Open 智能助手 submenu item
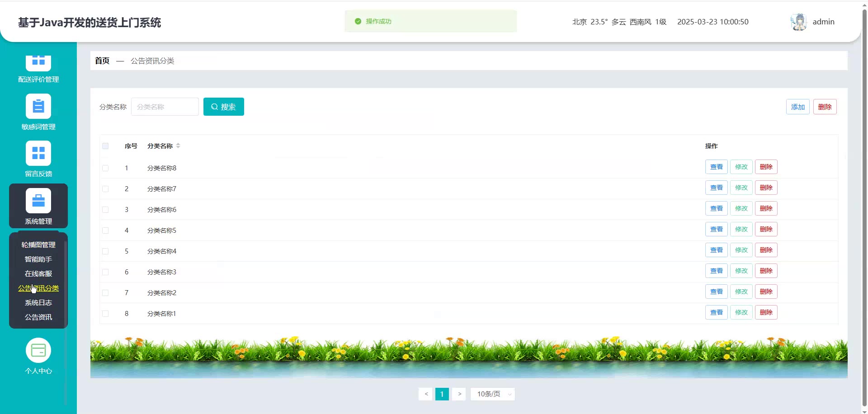This screenshot has width=868, height=414. coord(38,259)
